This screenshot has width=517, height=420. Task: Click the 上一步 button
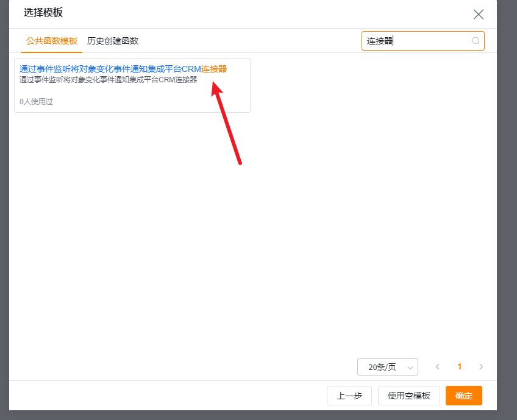(x=349, y=396)
